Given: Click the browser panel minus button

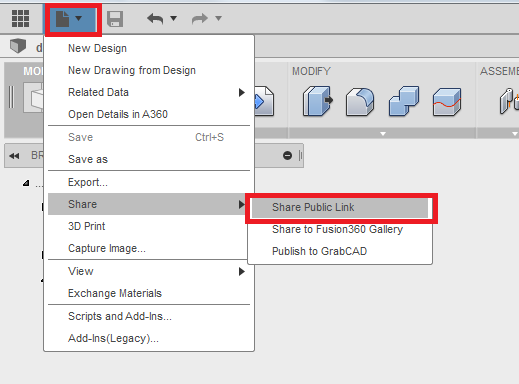Looking at the screenshot, I should point(287,155).
